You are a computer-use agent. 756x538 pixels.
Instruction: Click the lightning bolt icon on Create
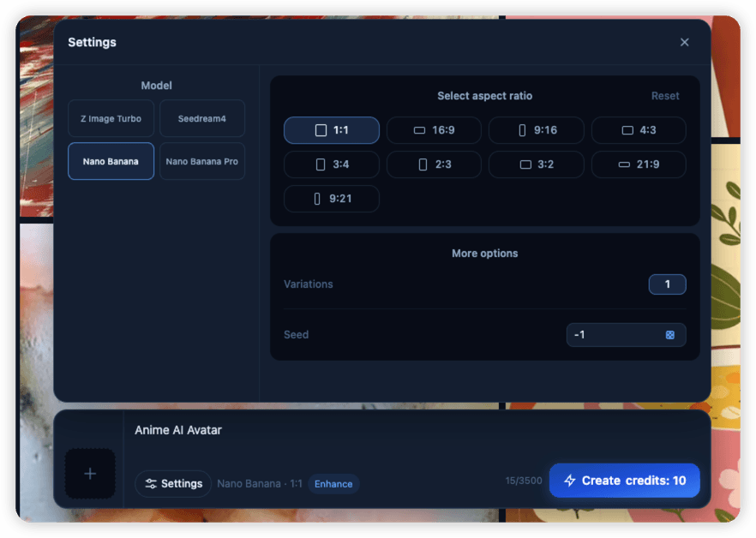click(x=570, y=481)
